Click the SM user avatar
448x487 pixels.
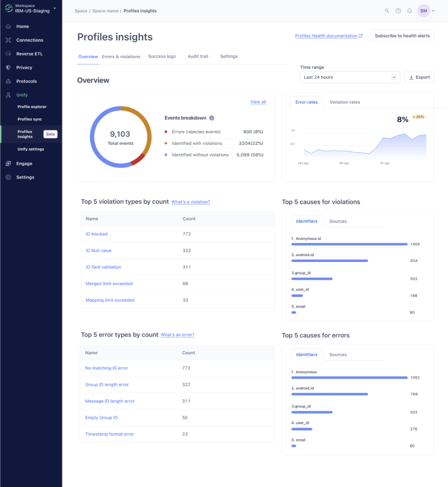(423, 11)
